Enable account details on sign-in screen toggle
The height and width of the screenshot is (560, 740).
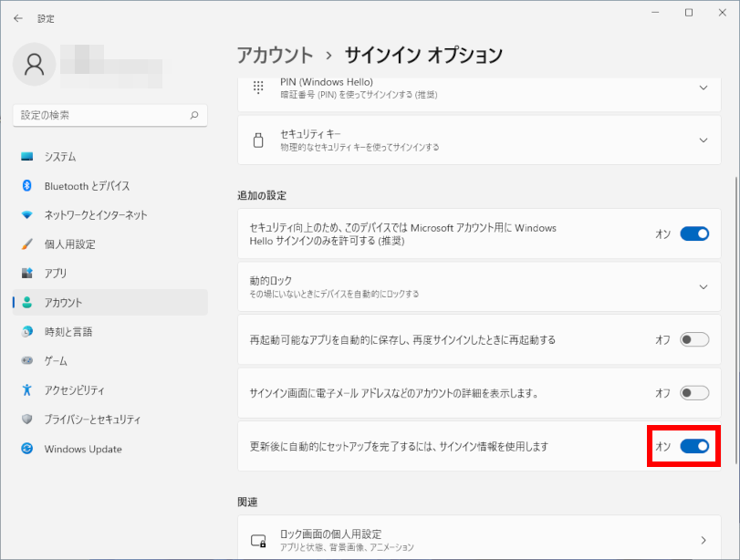(694, 393)
